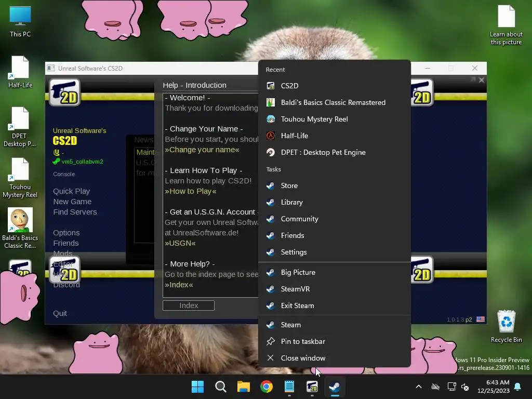Select the Half-Life desktop shortcut

tap(20, 72)
